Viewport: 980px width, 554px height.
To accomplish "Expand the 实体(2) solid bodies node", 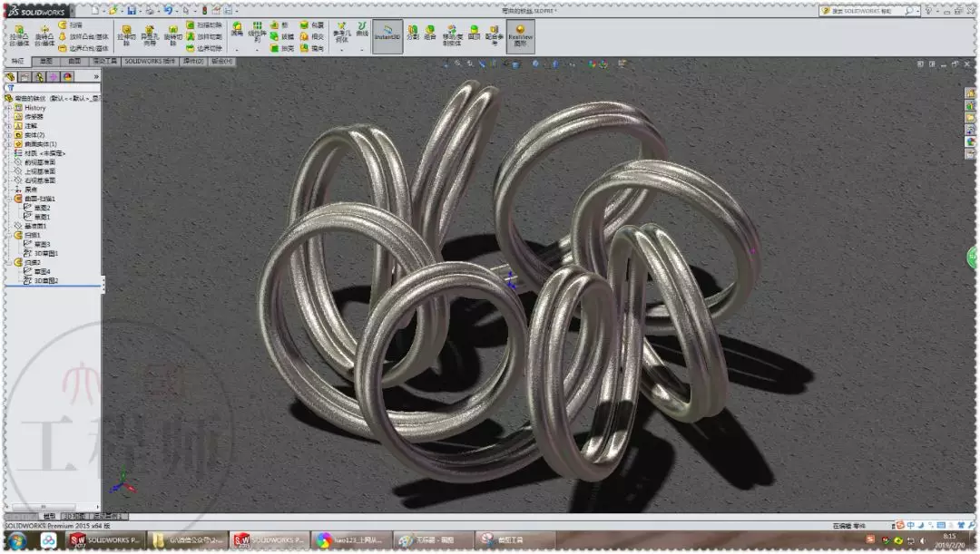I will (9, 135).
